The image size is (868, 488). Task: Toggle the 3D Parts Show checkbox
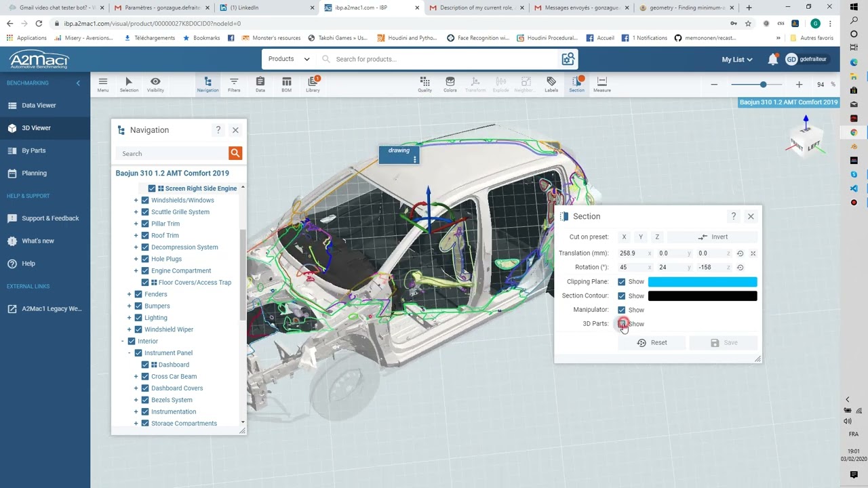click(622, 324)
